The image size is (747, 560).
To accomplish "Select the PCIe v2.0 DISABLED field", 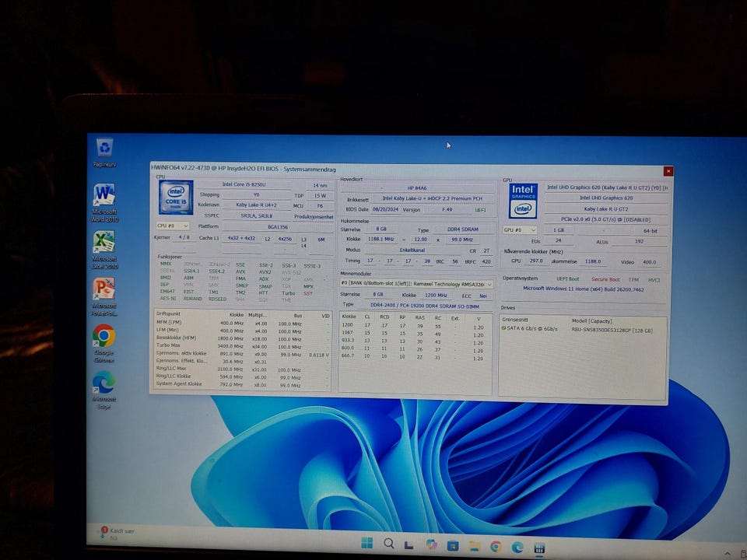I will [x=605, y=220].
